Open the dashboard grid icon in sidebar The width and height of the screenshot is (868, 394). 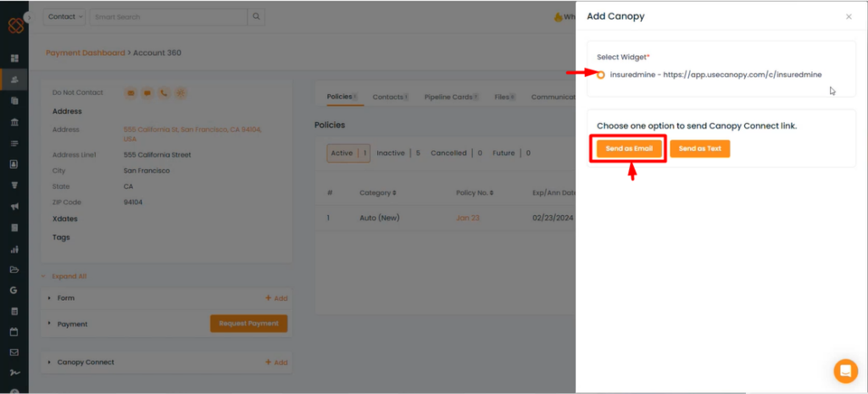(x=15, y=58)
